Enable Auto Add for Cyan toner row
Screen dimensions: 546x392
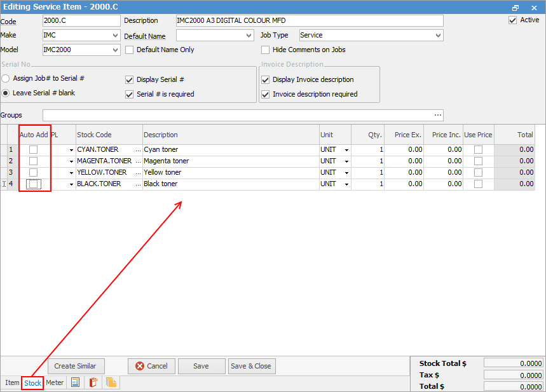pos(33,150)
